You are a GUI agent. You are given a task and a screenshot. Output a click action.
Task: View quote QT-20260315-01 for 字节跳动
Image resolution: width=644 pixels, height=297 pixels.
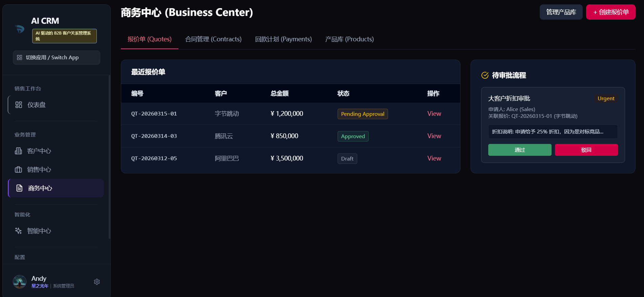pyautogui.click(x=434, y=114)
